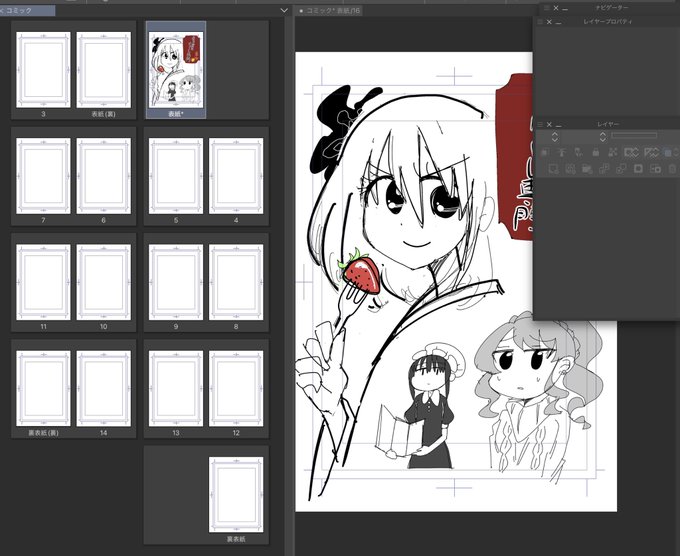Open page 6 thumbnail
Image resolution: width=680 pixels, height=556 pixels.
103,176
